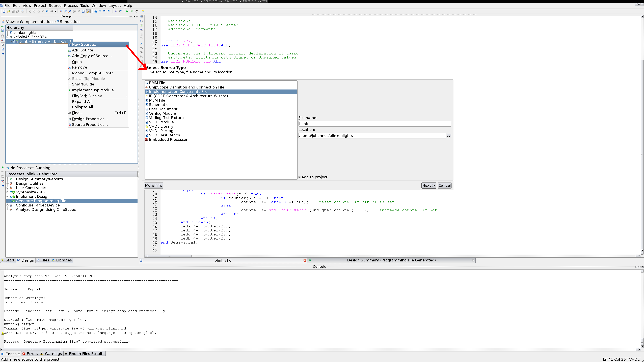644x362 pixels.
Task: Open the File/Path Display submenu arrow
Action: [x=126, y=96]
